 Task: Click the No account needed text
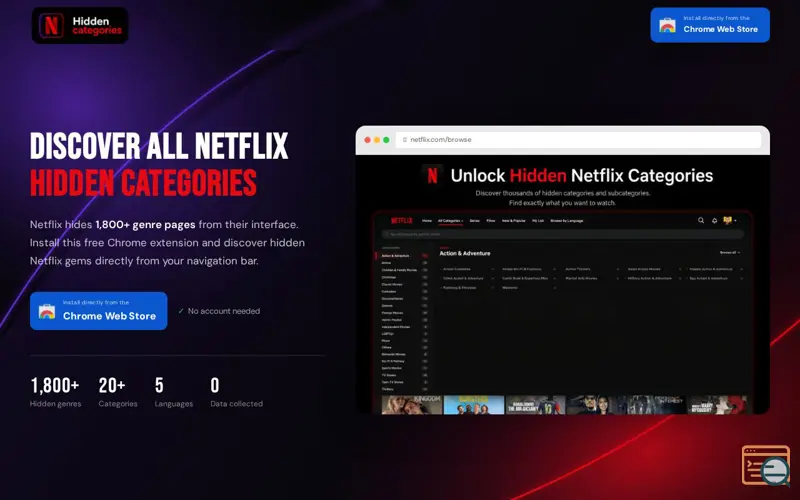(223, 311)
